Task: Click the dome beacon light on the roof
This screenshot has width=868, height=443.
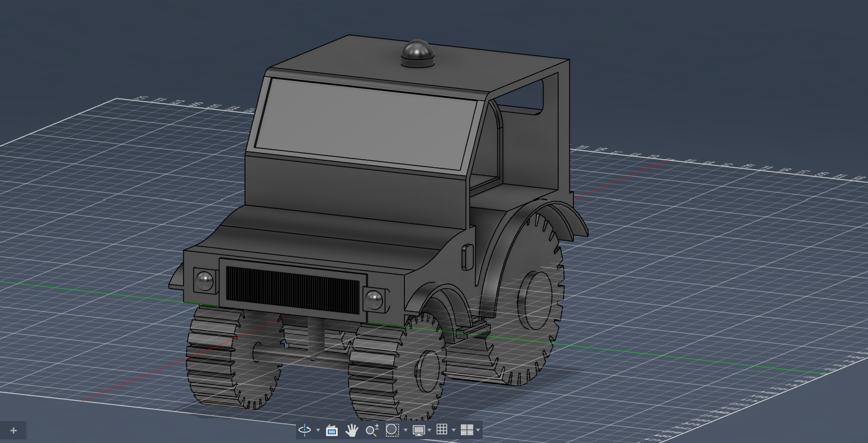Action: pos(417,52)
